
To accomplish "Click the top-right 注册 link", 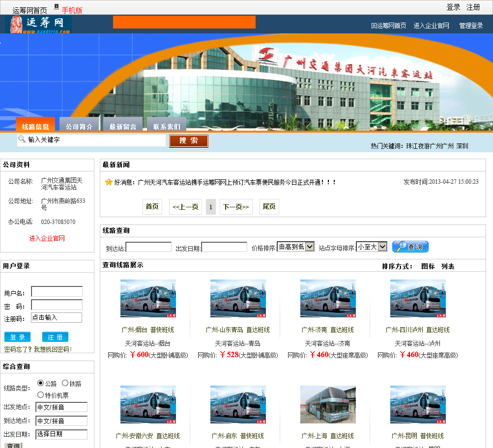I will click(x=473, y=7).
